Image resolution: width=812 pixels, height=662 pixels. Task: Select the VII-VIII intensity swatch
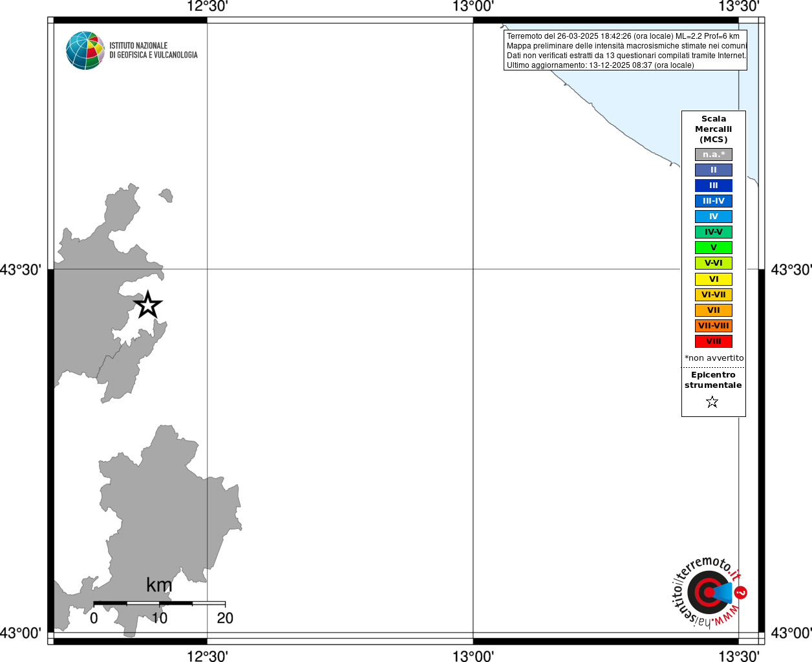tap(714, 326)
